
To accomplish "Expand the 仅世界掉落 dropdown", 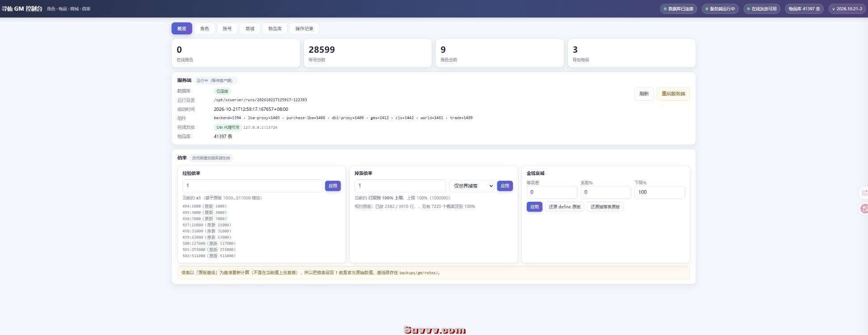I will [x=472, y=186].
